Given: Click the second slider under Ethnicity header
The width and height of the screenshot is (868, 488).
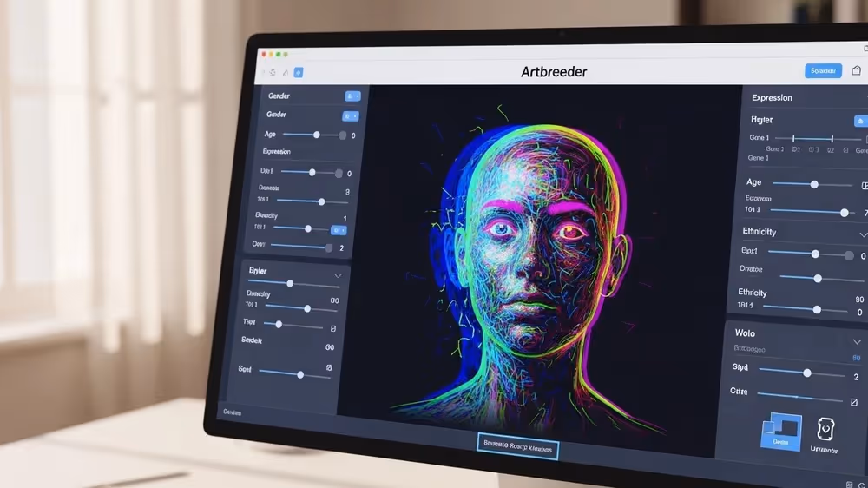Looking at the screenshot, I should click(818, 278).
